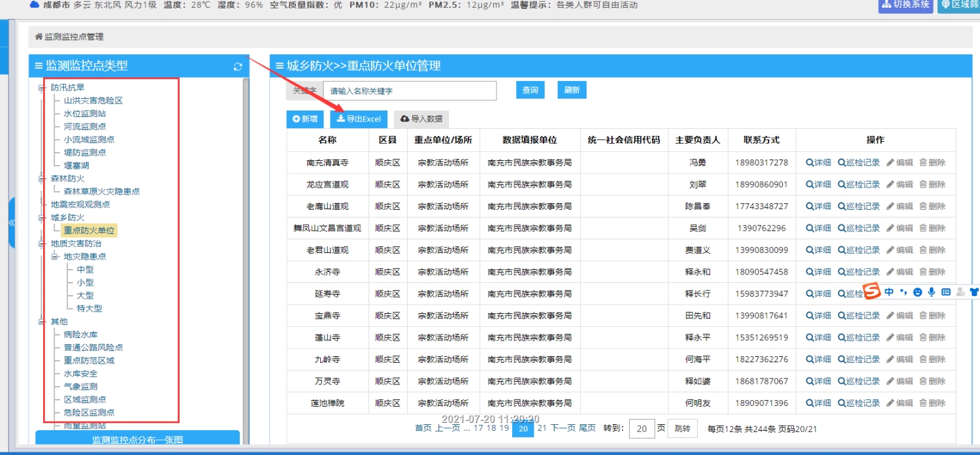980x455 pixels.
Task: Collapse the 防汛抗旱 tree node toggle
Action: point(42,88)
